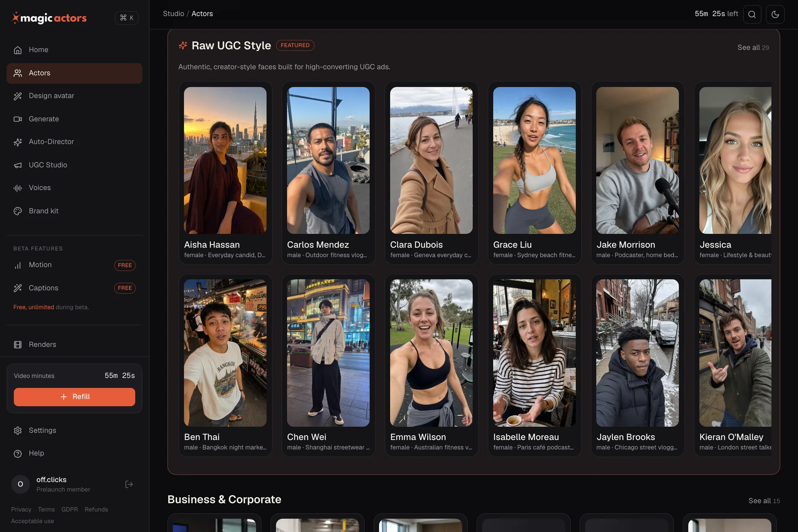The height and width of the screenshot is (532, 798).
Task: Choose Ben Thai actor thumbnail
Action: point(225,353)
